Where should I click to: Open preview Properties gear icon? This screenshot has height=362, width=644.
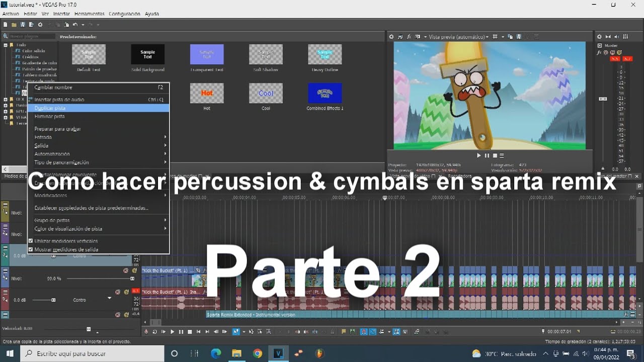tap(392, 37)
